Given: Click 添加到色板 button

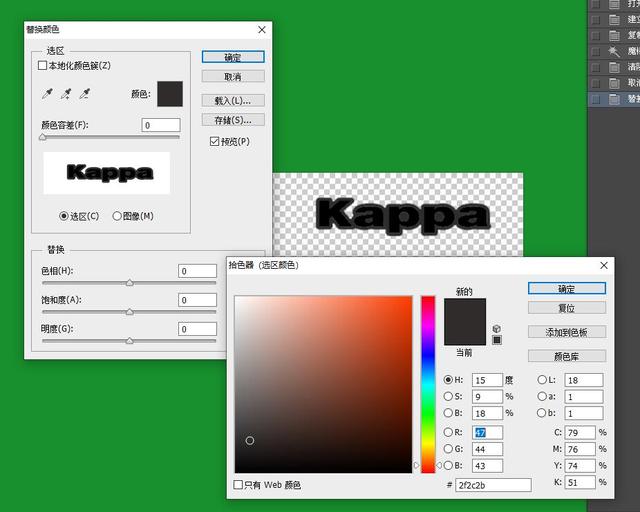Looking at the screenshot, I should [567, 332].
